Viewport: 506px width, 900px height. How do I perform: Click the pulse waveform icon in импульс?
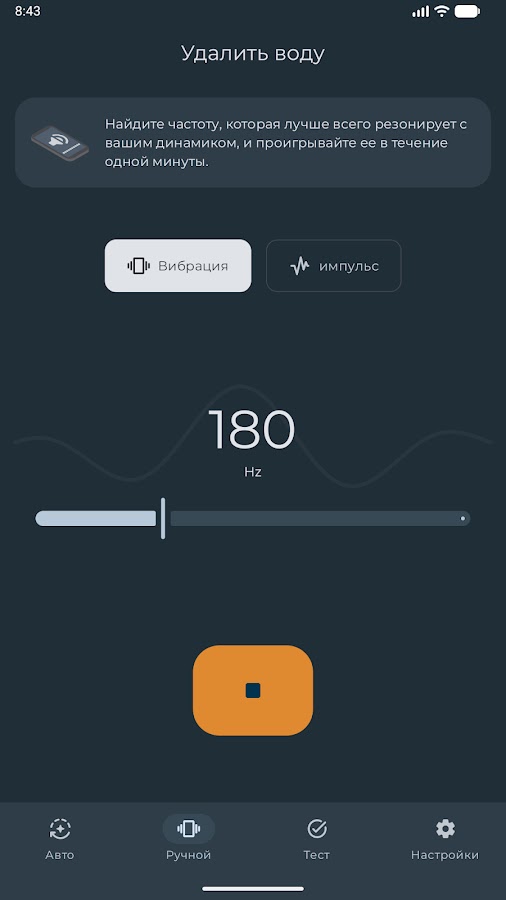tap(299, 266)
